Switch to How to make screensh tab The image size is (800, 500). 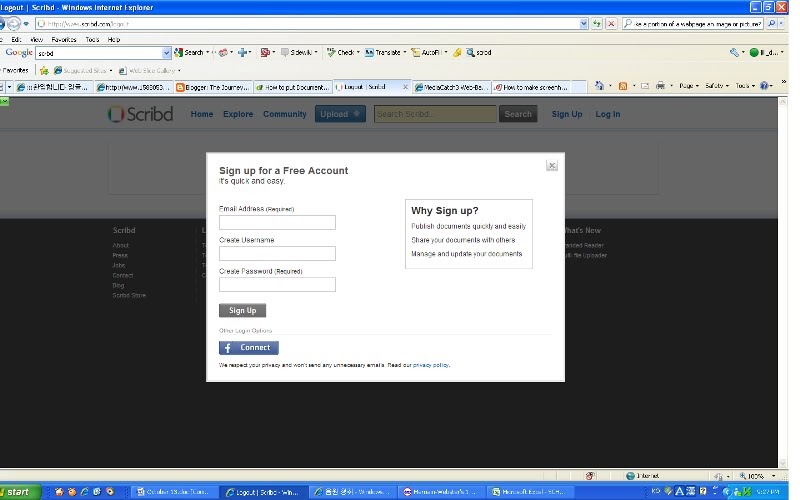point(532,87)
